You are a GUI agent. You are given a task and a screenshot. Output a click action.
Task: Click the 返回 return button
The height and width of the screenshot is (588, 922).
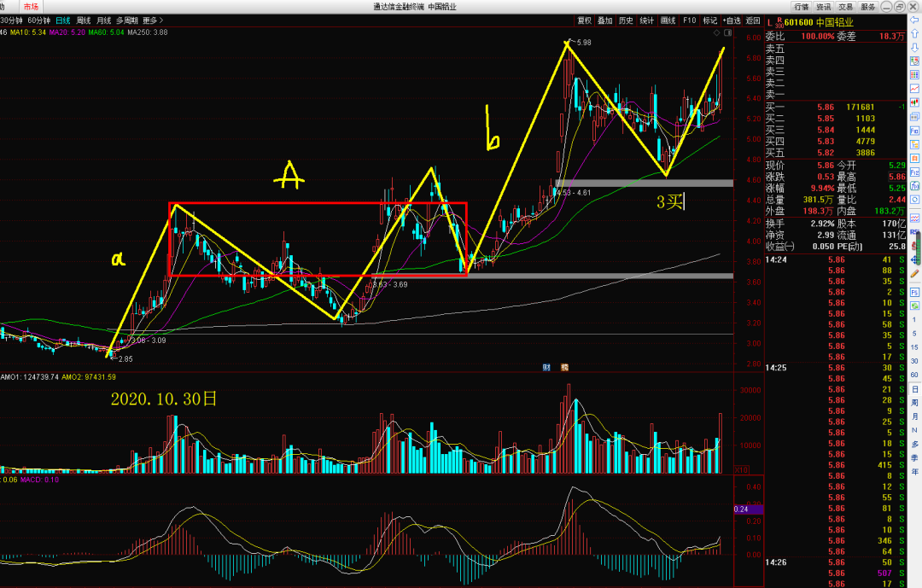[753, 20]
